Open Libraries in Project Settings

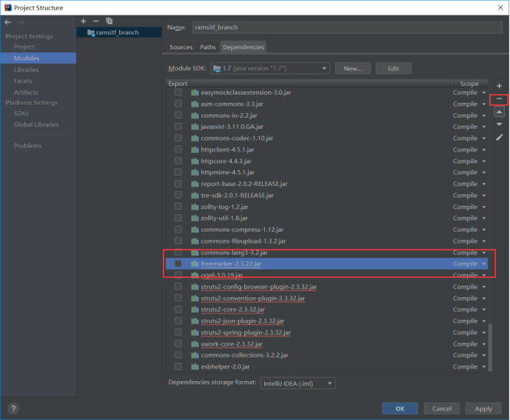coord(26,70)
